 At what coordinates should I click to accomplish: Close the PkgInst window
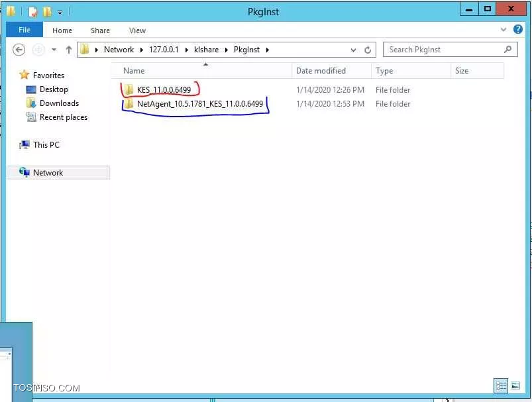click(511, 9)
